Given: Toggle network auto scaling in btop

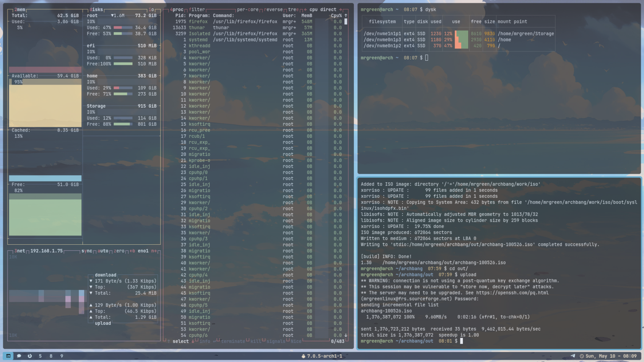Looking at the screenshot, I should [103, 251].
